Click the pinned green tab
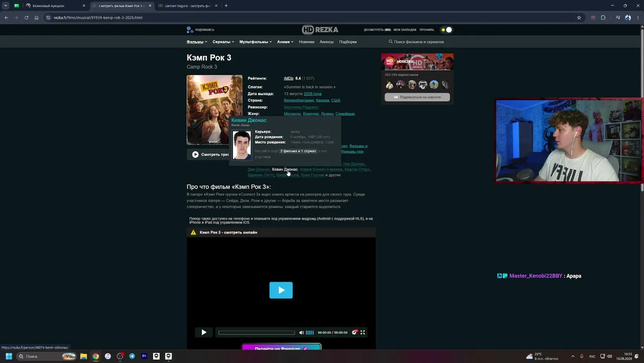 tap(17, 6)
